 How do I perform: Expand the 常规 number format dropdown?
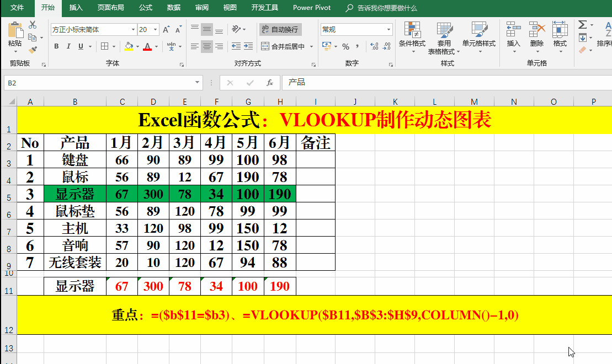[x=389, y=29]
